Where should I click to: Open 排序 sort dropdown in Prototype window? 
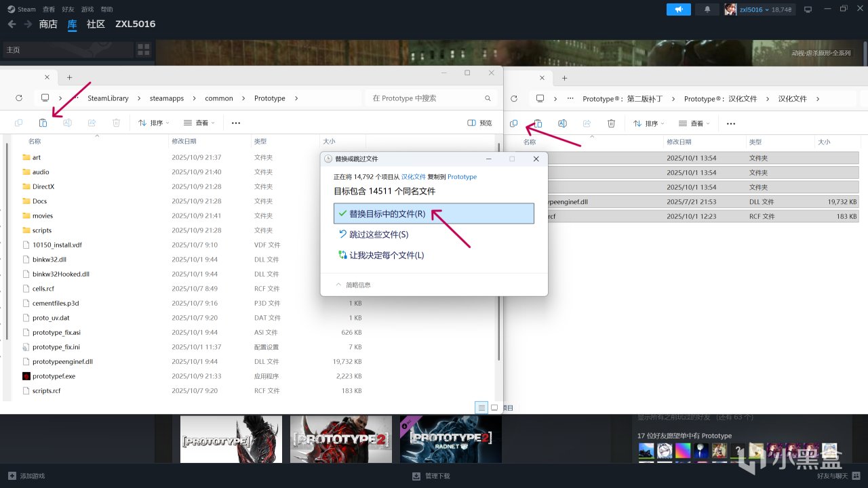click(153, 123)
